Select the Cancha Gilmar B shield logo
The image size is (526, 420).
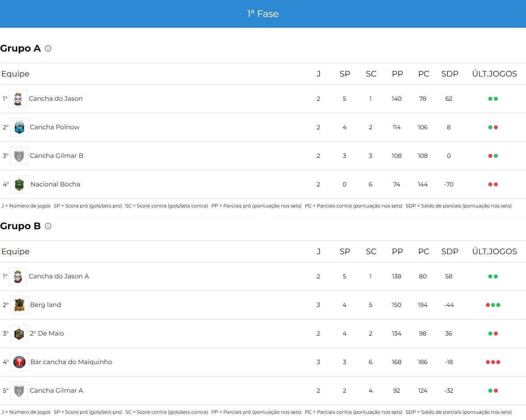[x=19, y=156]
